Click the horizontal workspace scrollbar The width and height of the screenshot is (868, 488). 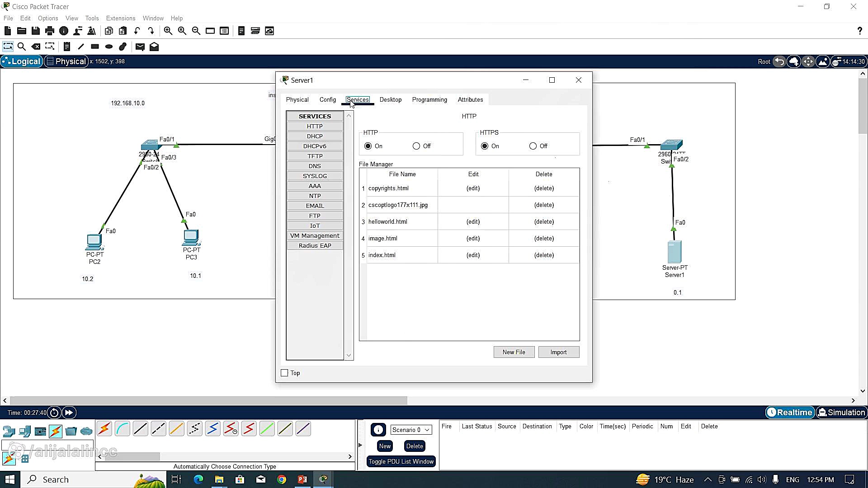pyautogui.click(x=208, y=400)
